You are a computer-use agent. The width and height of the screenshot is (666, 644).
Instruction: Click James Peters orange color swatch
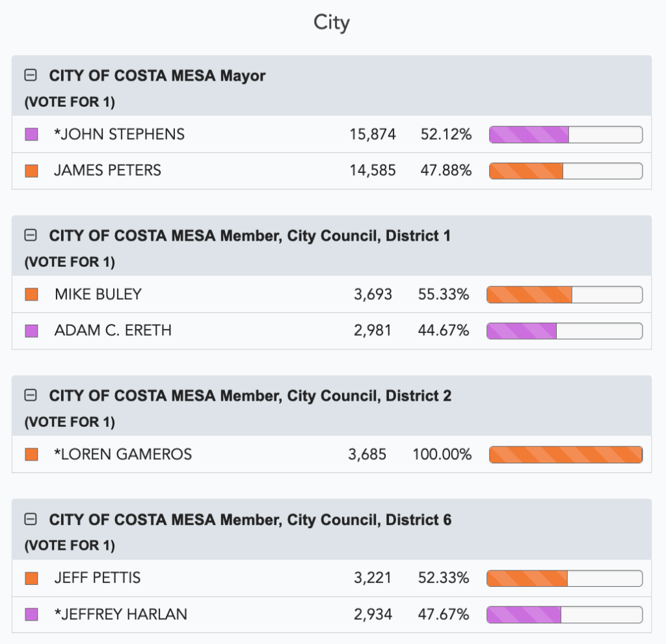tap(31, 171)
